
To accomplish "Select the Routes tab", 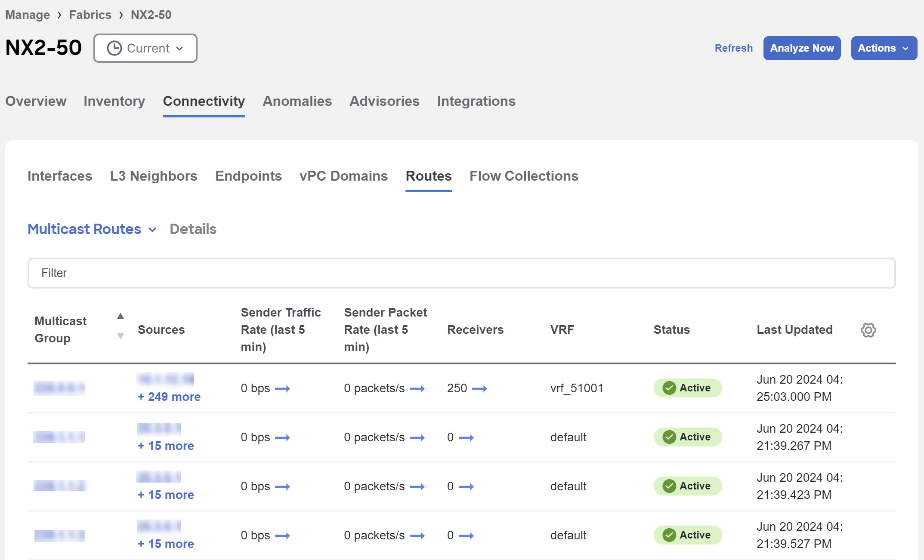I will (x=428, y=175).
